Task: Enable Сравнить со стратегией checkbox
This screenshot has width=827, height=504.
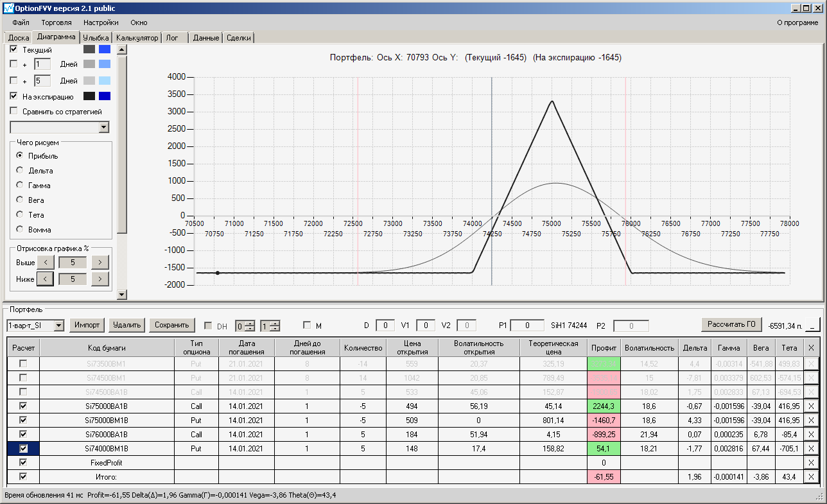Action: [14, 111]
